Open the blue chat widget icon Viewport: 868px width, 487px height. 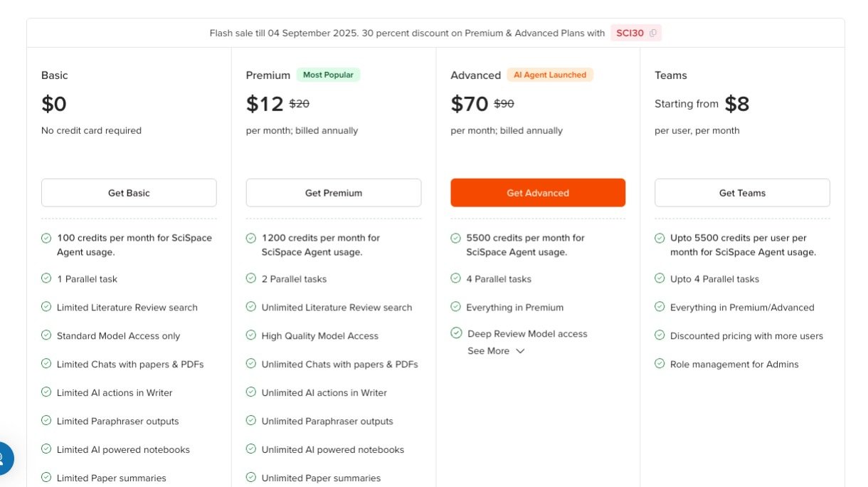pos(2,458)
